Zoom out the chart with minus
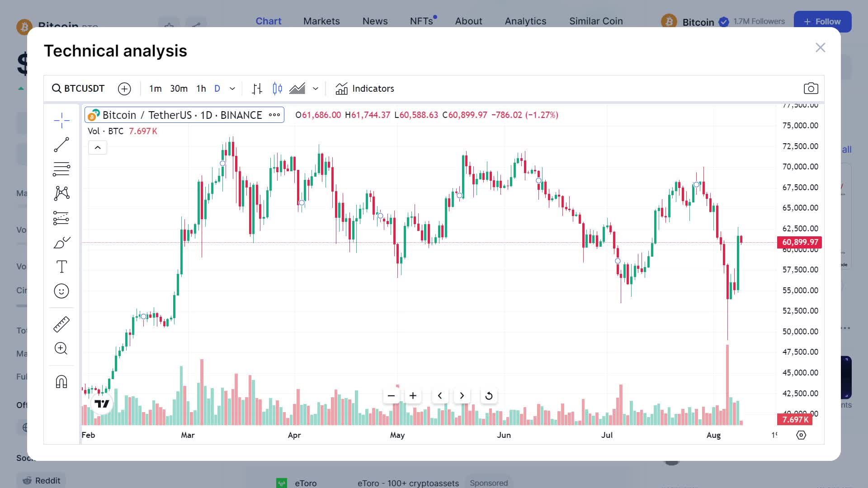Image resolution: width=868 pixels, height=488 pixels. pyautogui.click(x=391, y=396)
